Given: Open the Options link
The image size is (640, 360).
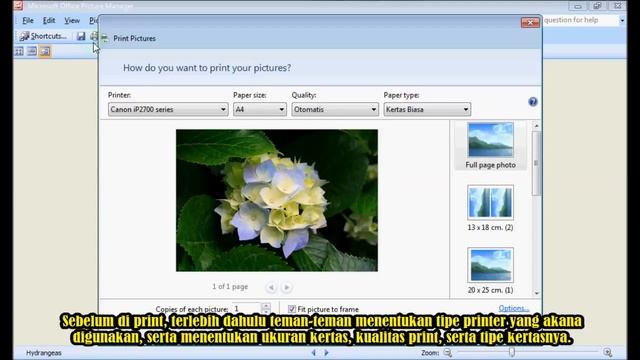Looking at the screenshot, I should tap(513, 308).
